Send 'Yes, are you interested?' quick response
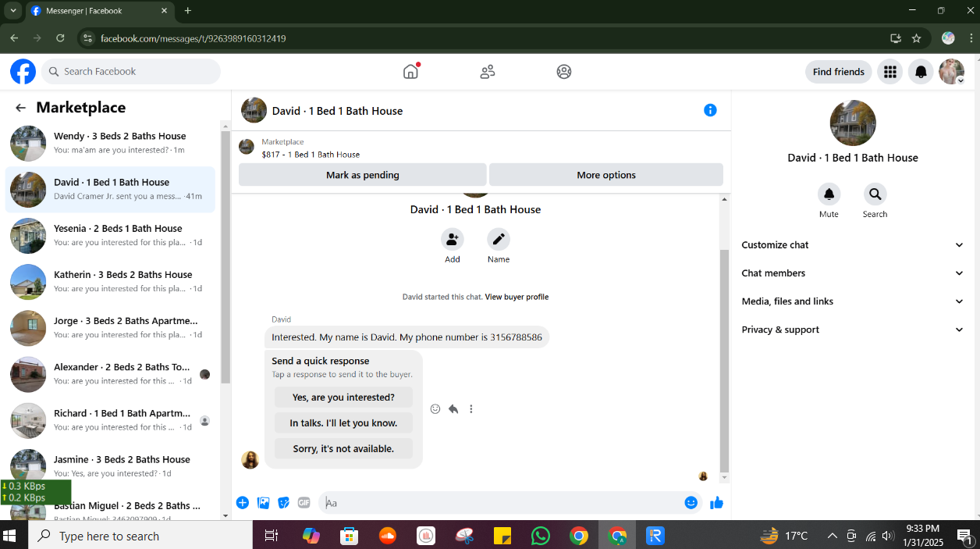The width and height of the screenshot is (980, 549). click(343, 397)
